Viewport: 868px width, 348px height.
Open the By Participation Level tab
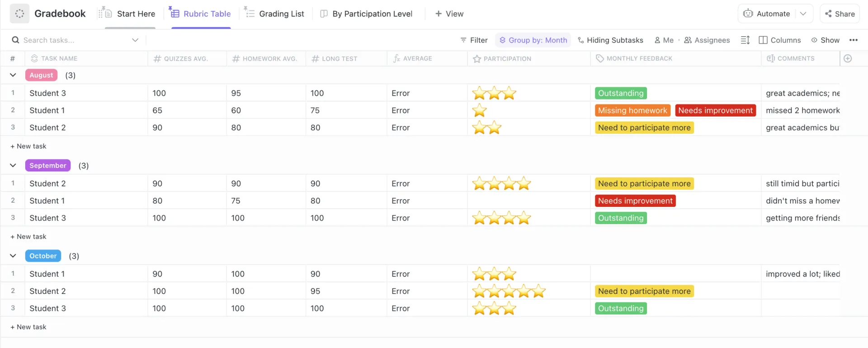[x=366, y=14]
